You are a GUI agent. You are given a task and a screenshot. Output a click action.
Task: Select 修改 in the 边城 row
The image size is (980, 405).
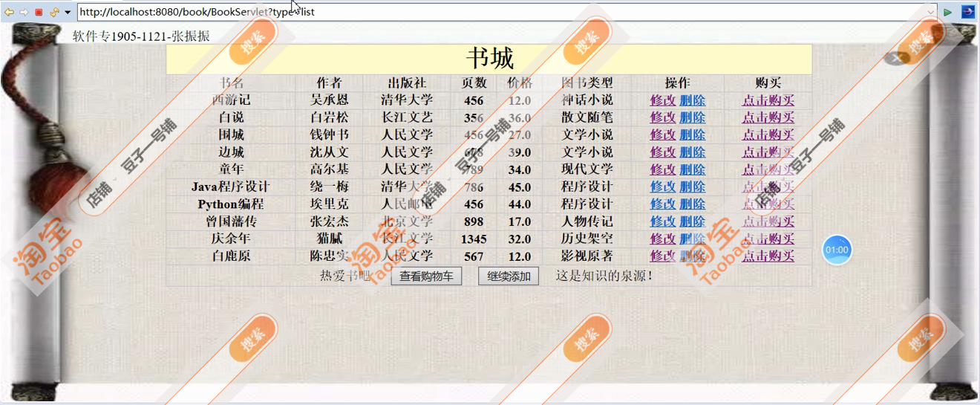[x=663, y=152]
